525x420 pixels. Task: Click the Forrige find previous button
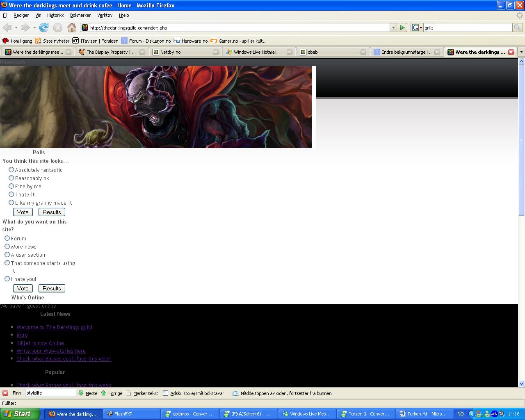point(112,393)
